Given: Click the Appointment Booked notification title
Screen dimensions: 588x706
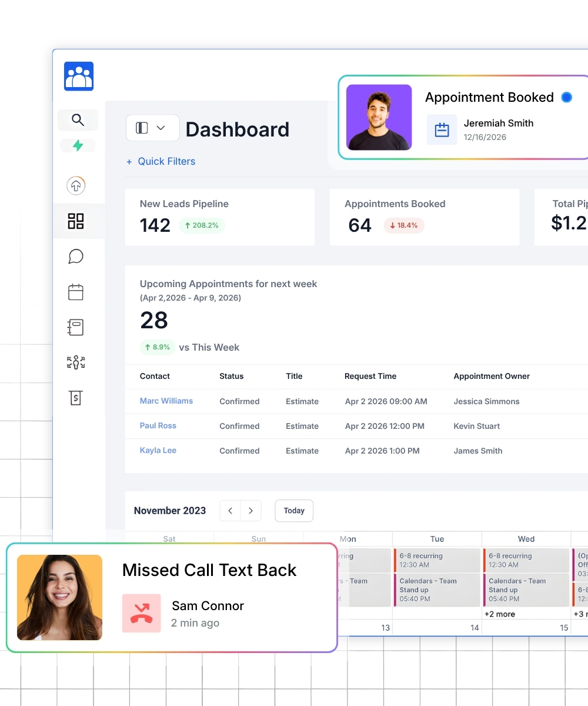Looking at the screenshot, I should pyautogui.click(x=489, y=98).
